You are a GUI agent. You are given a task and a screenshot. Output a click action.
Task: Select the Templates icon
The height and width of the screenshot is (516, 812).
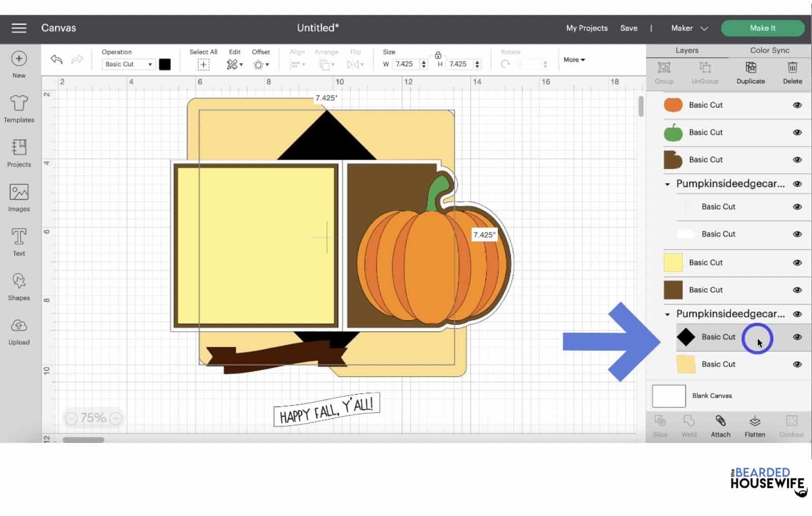pos(19,107)
